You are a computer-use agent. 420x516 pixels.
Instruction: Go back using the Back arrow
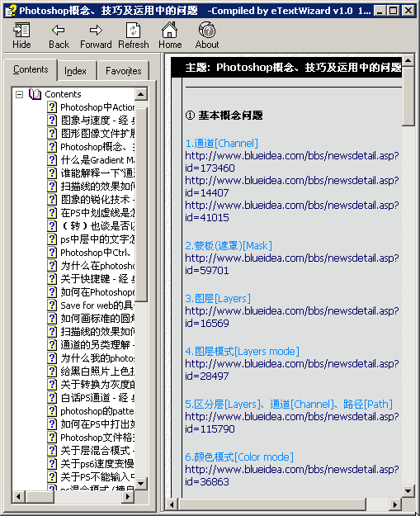(59, 31)
